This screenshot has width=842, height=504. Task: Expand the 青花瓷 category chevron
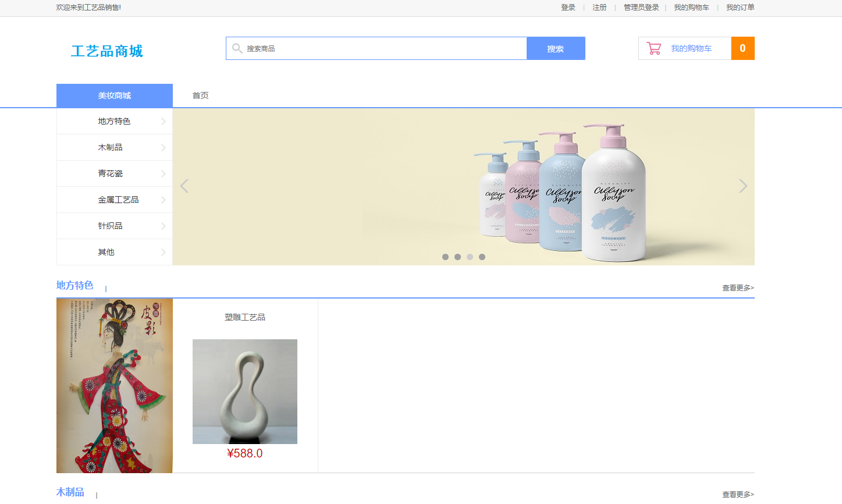pyautogui.click(x=164, y=173)
